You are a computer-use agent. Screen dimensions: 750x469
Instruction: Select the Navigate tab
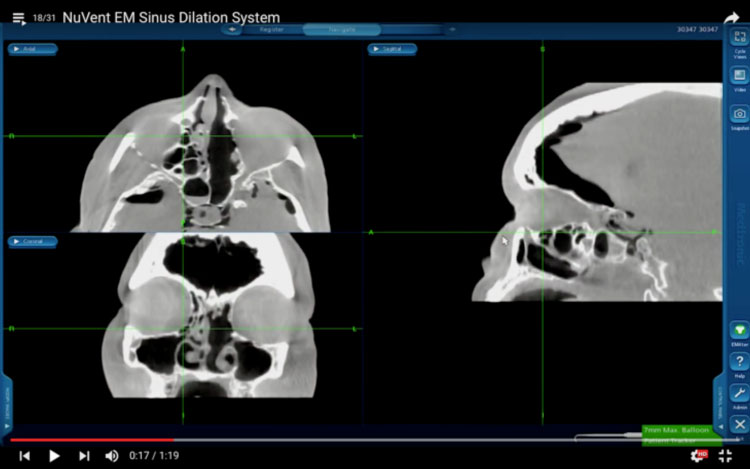point(342,30)
